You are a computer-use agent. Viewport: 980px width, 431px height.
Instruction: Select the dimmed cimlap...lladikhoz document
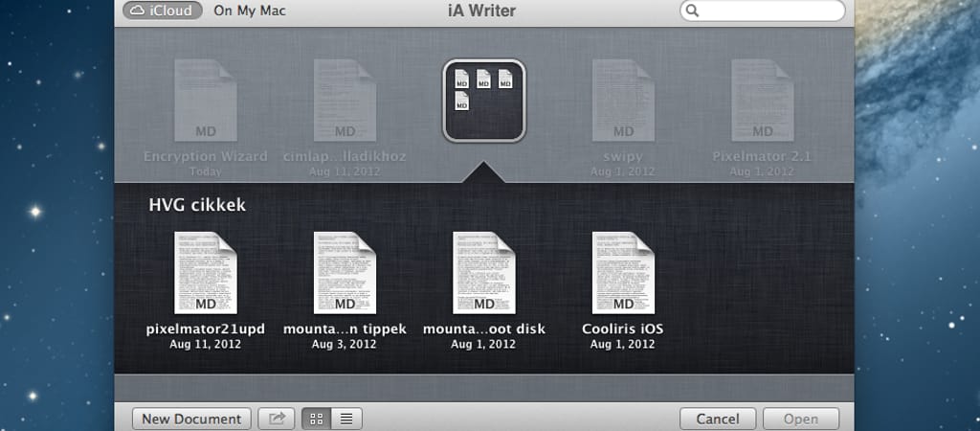point(345,101)
